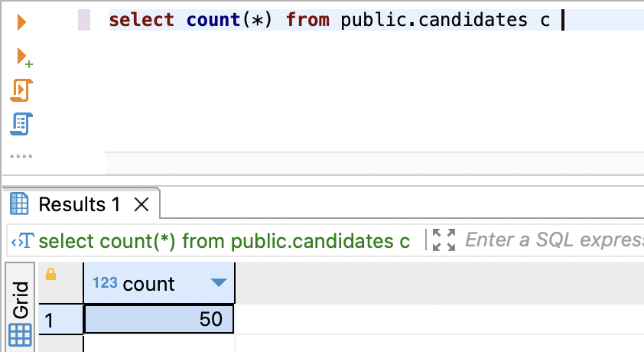Select the cell containing value 50
Viewport: 644px width, 352px height.
159,319
